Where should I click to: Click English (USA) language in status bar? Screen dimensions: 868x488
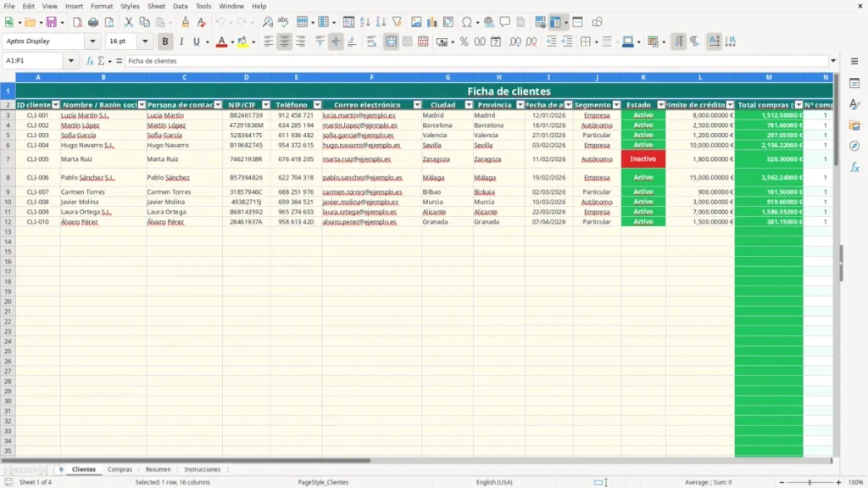[494, 482]
